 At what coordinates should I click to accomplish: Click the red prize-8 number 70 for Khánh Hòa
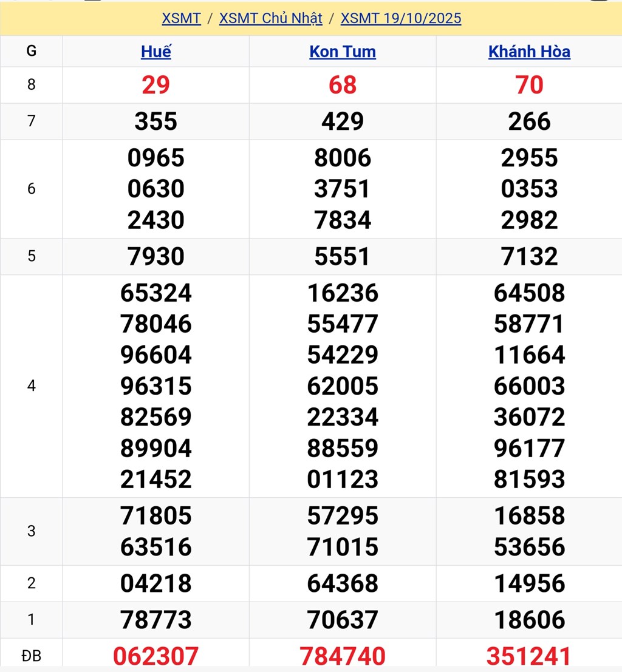pos(529,85)
